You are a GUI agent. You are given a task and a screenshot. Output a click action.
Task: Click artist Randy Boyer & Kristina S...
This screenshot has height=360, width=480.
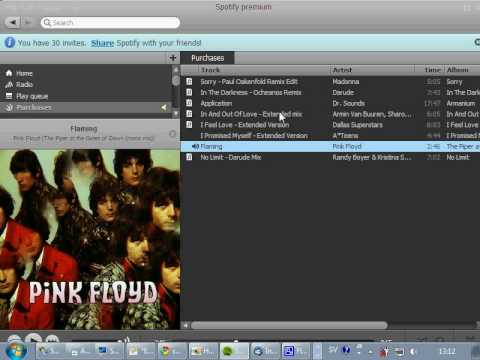(371, 157)
